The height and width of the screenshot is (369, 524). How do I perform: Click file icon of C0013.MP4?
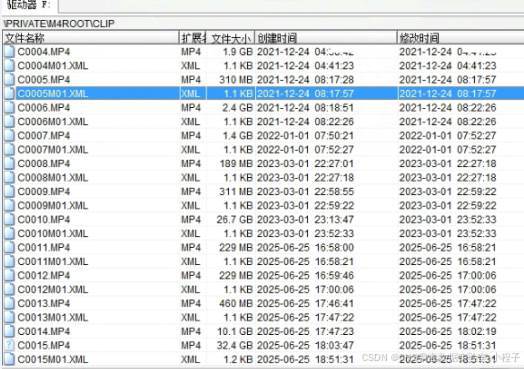click(x=9, y=303)
